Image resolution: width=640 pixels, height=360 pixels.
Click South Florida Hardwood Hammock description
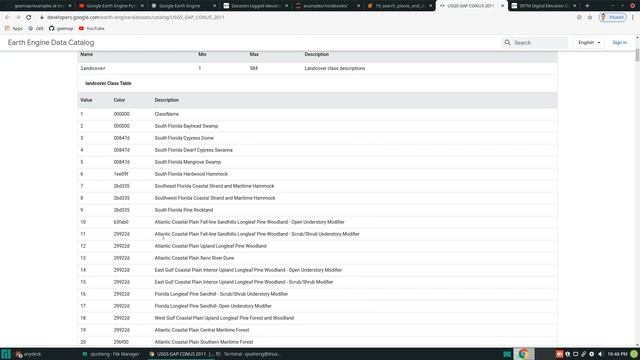pyautogui.click(x=191, y=174)
